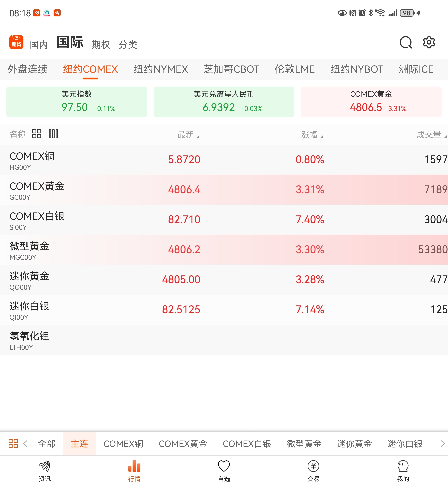Screen dimensions: 448x488
Task: Switch to 纽约NYMEX exchange tab
Action: click(x=160, y=69)
